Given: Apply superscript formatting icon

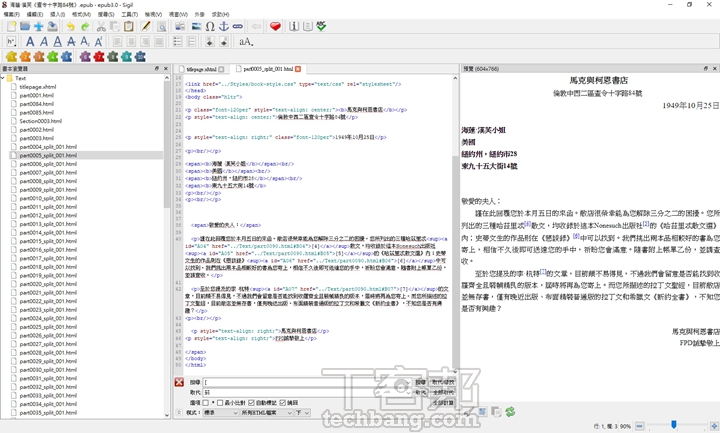Looking at the screenshot, I should (98, 42).
